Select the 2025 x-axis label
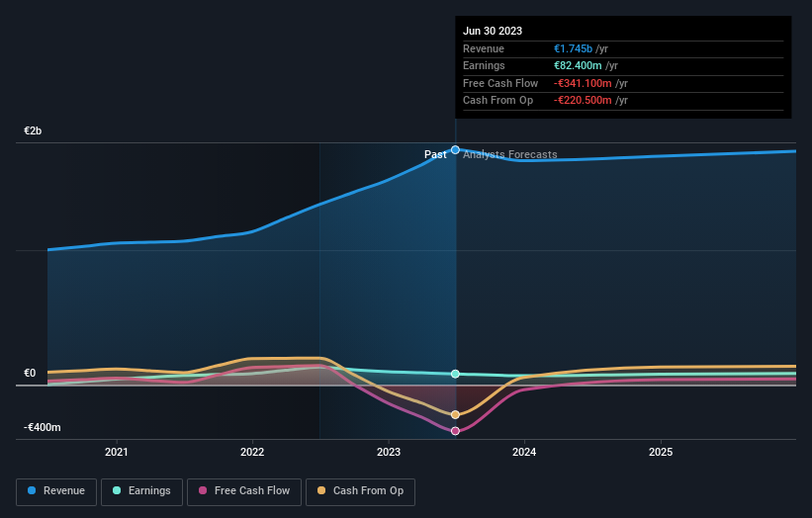Screen dimensions: 812x518 (661, 452)
